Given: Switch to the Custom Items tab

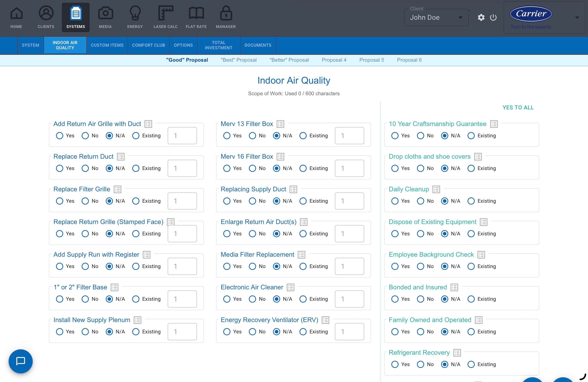Looking at the screenshot, I should [107, 45].
